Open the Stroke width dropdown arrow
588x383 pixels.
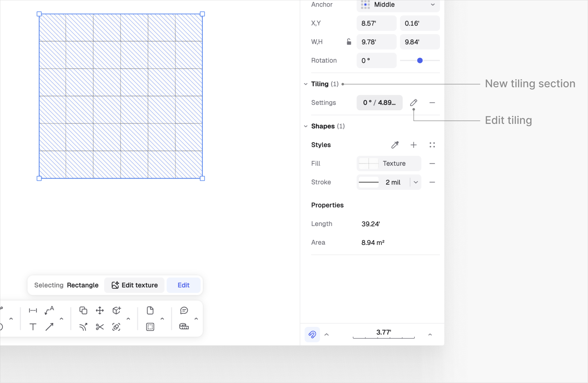pos(416,182)
